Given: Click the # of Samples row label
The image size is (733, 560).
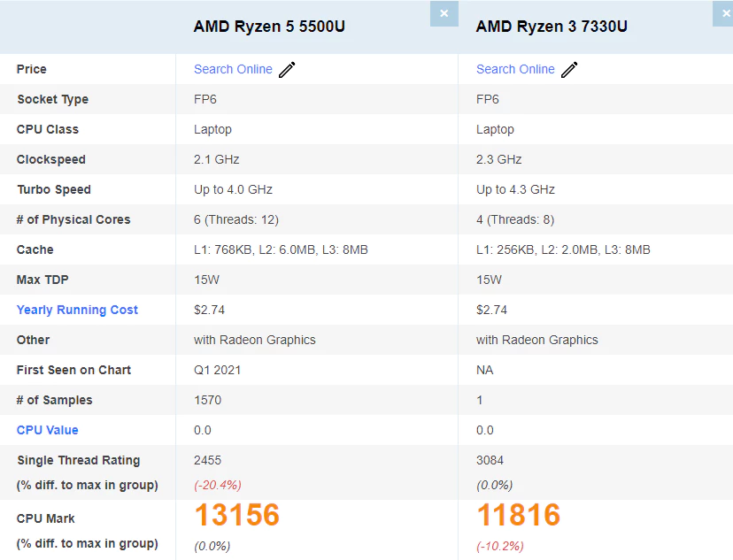Looking at the screenshot, I should (55, 400).
